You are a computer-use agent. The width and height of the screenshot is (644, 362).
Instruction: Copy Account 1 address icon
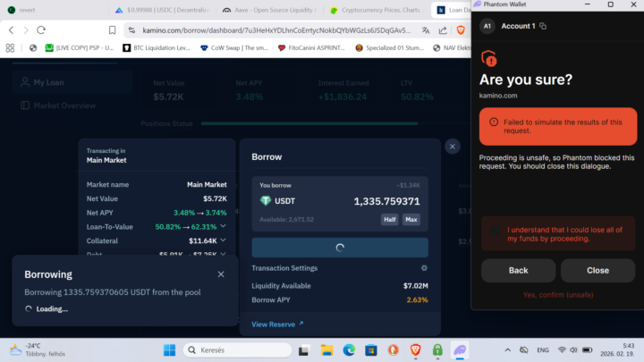[x=543, y=26]
